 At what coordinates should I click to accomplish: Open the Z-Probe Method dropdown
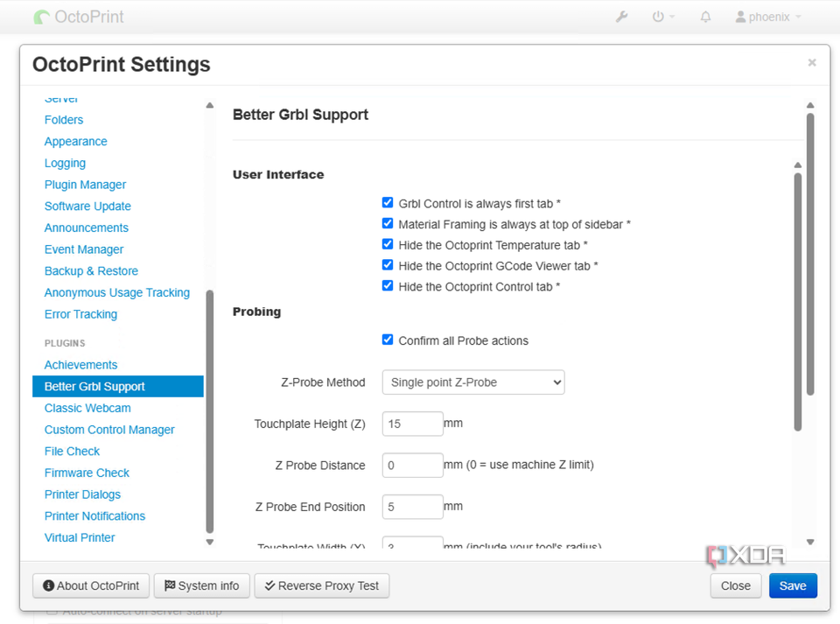click(x=473, y=382)
